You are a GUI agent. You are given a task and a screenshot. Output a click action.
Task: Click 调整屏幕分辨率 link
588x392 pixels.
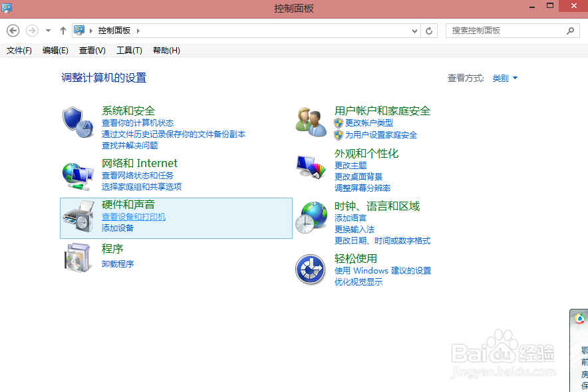pos(363,188)
